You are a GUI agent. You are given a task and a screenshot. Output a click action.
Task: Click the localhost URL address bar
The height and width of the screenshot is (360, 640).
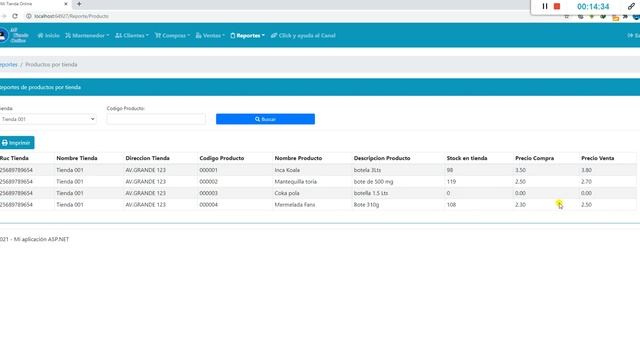(x=71, y=16)
